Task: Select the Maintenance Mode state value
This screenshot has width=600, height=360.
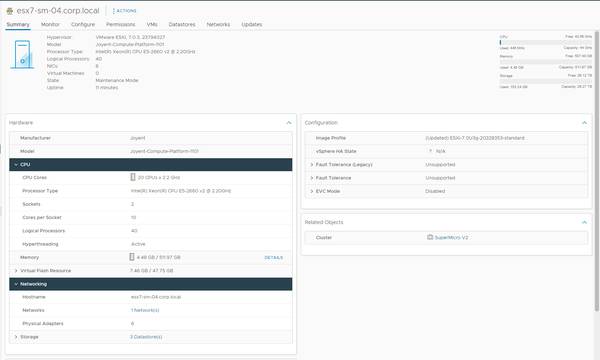Action: pos(117,80)
